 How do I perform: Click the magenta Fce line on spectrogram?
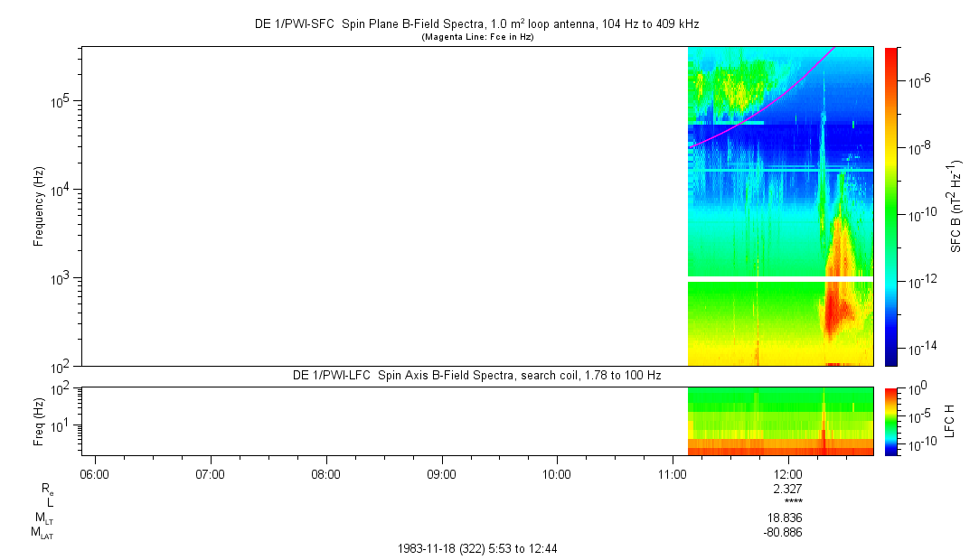(x=768, y=103)
